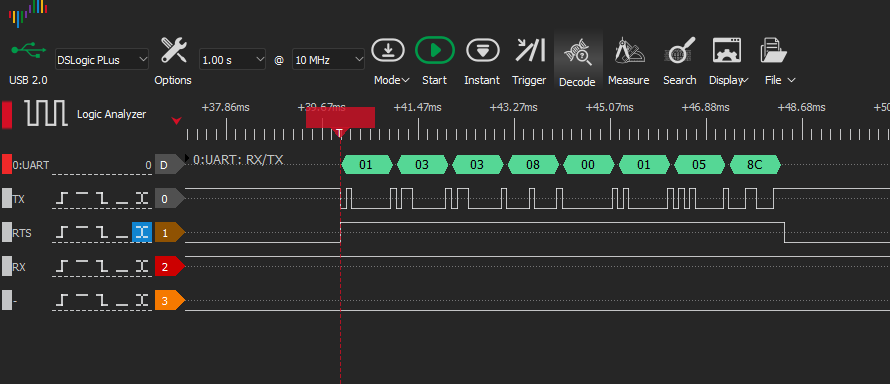Open the Mode dropdown menu
This screenshot has height=384, width=890.
coord(392,80)
